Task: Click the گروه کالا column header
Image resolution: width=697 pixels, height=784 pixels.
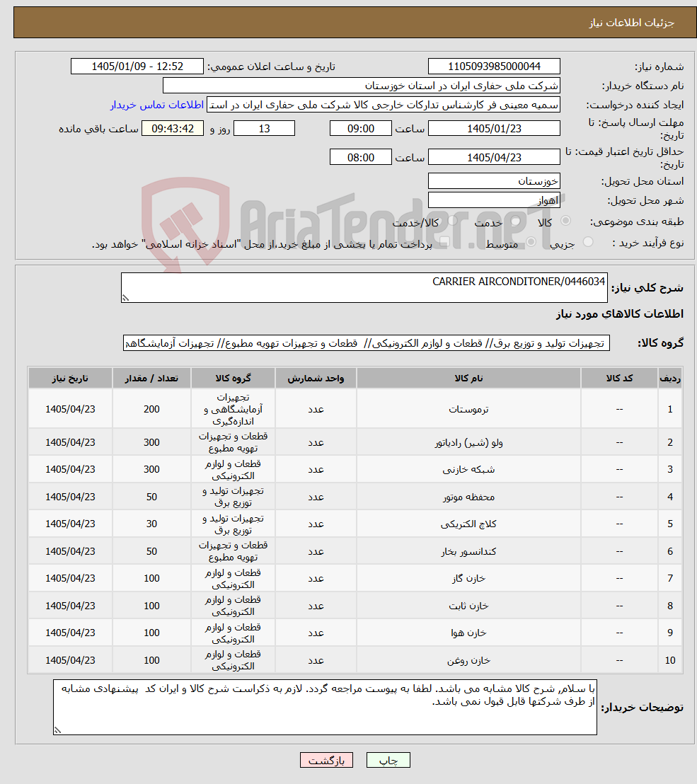Action: click(x=233, y=378)
